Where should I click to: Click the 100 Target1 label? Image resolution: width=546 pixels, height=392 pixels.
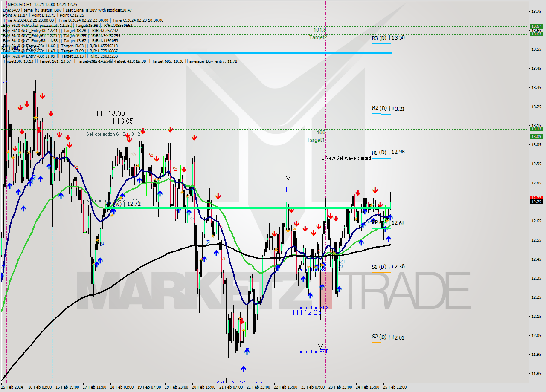point(316,136)
